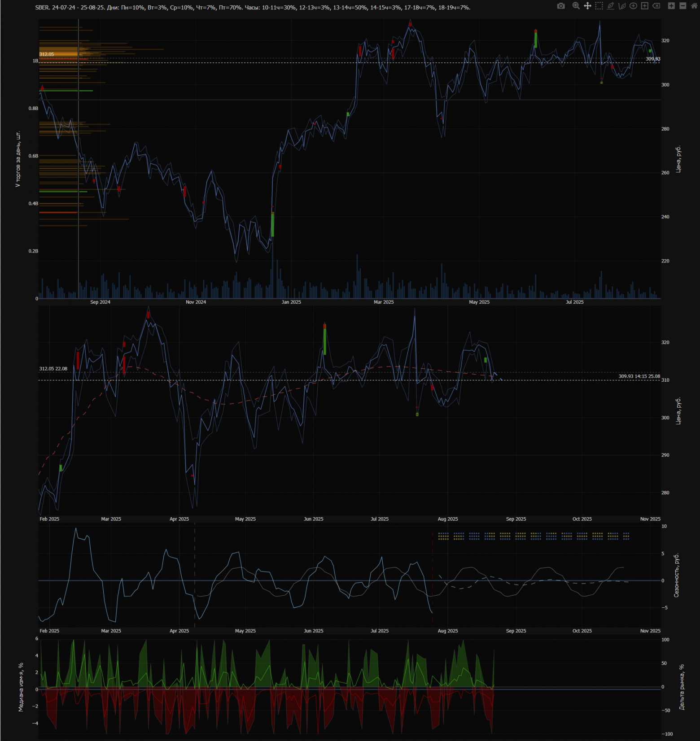Select the Draw Rectangle tool
The width and height of the screenshot is (700, 741).
(645, 6)
